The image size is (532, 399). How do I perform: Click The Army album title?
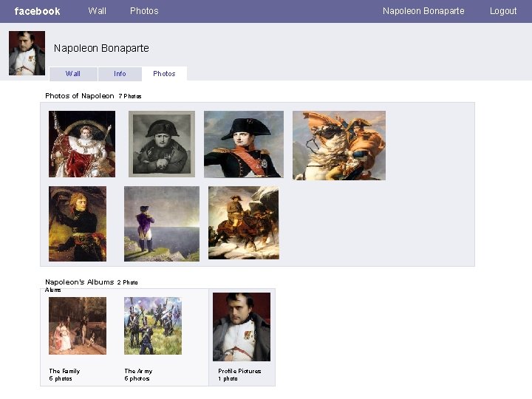[138, 371]
